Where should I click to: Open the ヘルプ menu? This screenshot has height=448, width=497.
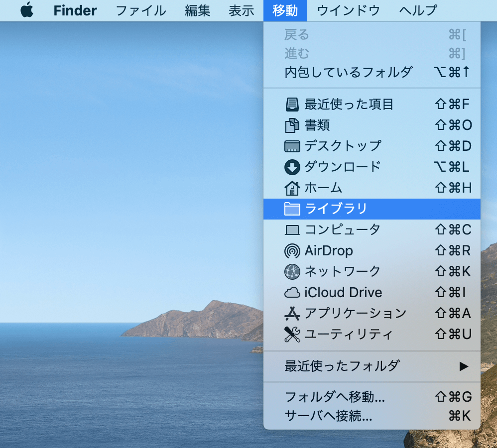(418, 10)
